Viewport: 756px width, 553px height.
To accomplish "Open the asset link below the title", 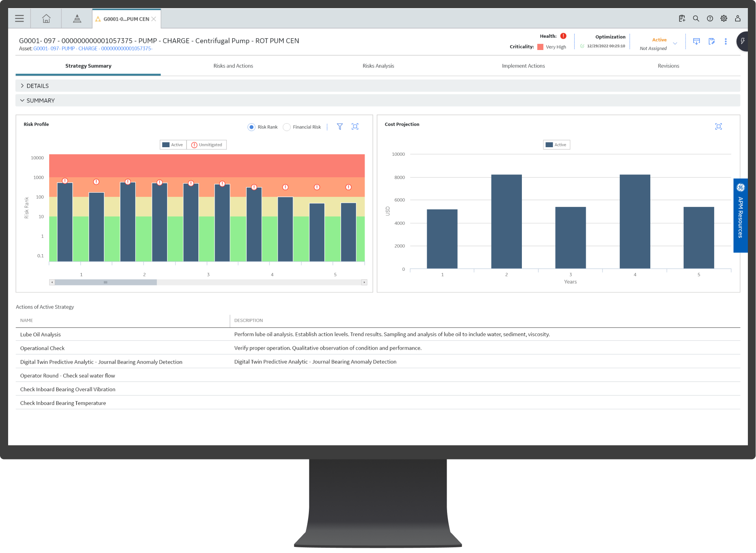I will coord(93,49).
